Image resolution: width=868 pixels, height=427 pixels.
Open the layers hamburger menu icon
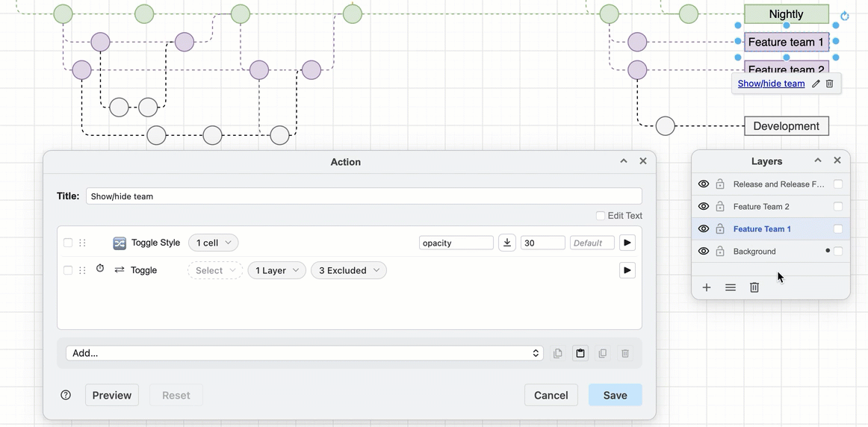730,287
